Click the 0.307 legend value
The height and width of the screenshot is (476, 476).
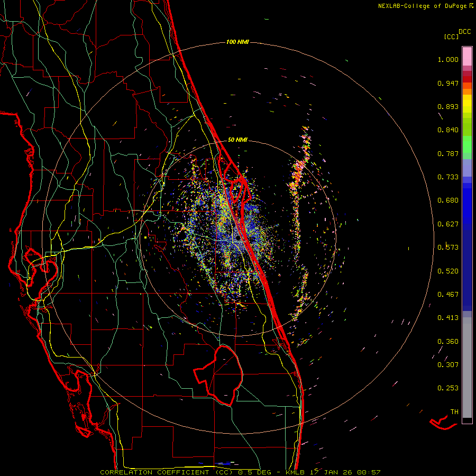448,365
